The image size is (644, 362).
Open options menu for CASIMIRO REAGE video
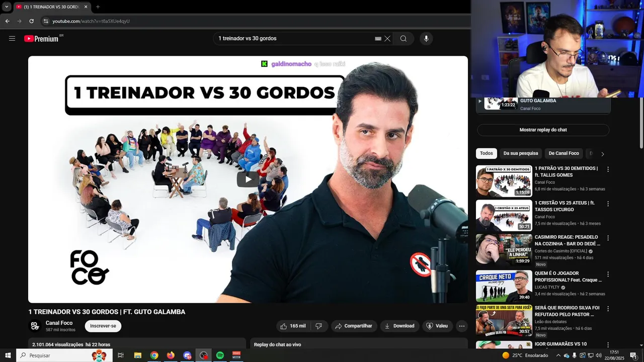click(x=608, y=238)
